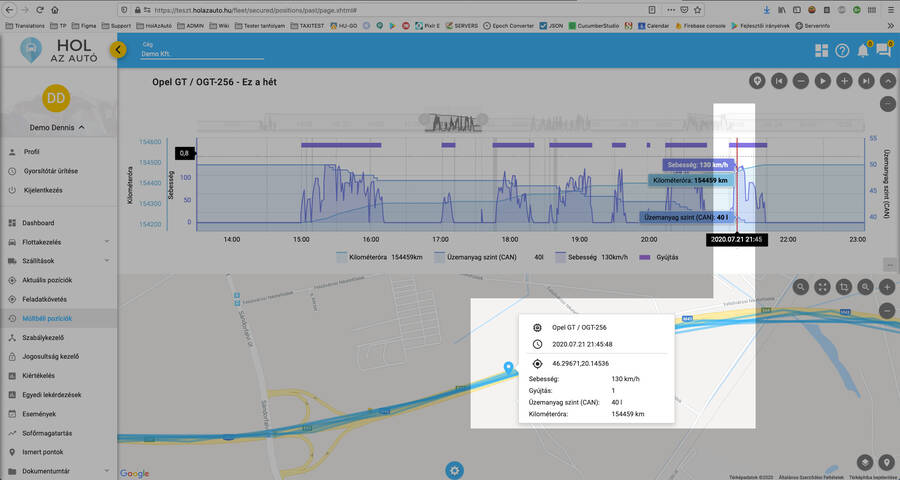Expand the Szállítások sidebar menu
The height and width of the screenshot is (480, 900).
click(106, 260)
